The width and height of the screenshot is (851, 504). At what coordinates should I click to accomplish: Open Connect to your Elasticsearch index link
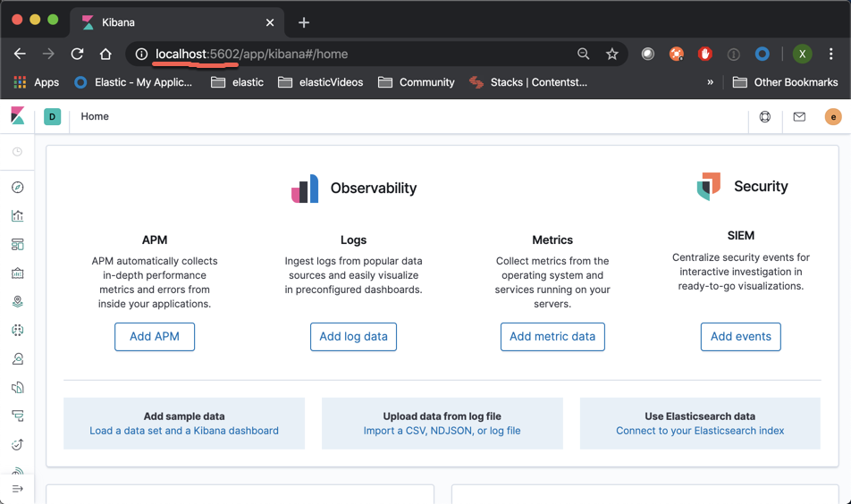[x=700, y=431]
